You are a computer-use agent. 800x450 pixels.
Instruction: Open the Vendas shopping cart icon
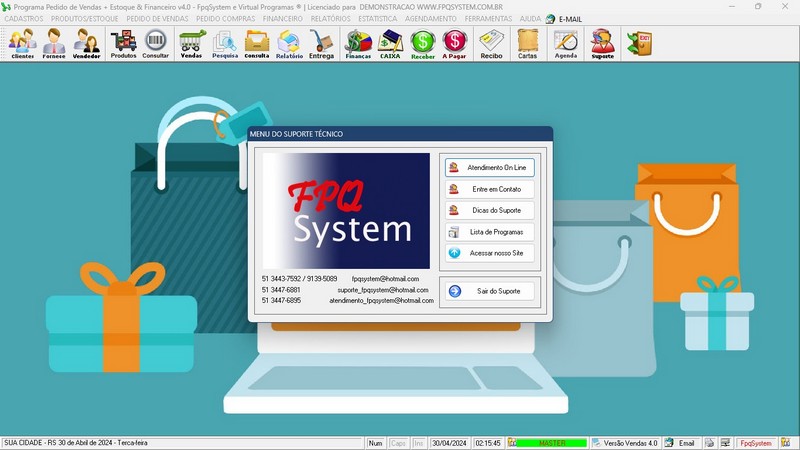tap(191, 44)
